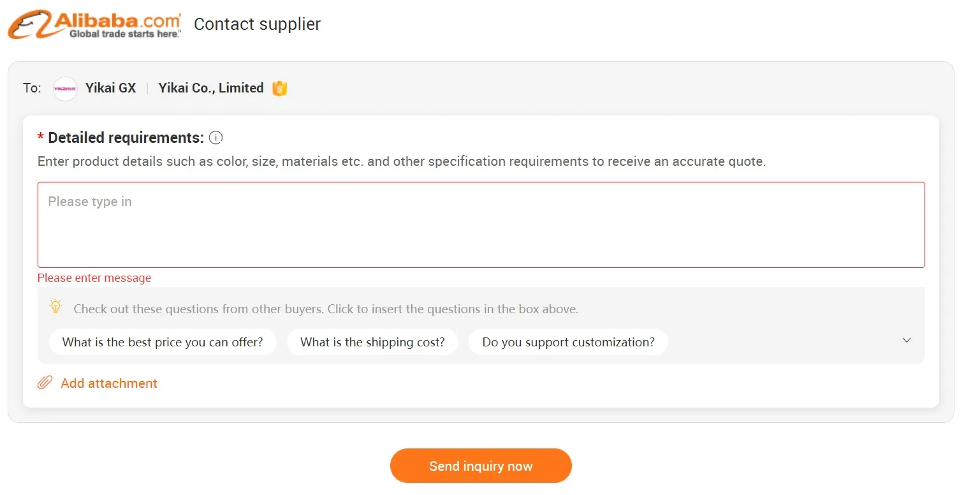
Task: Click the "Please enter message" error text
Action: click(x=94, y=278)
